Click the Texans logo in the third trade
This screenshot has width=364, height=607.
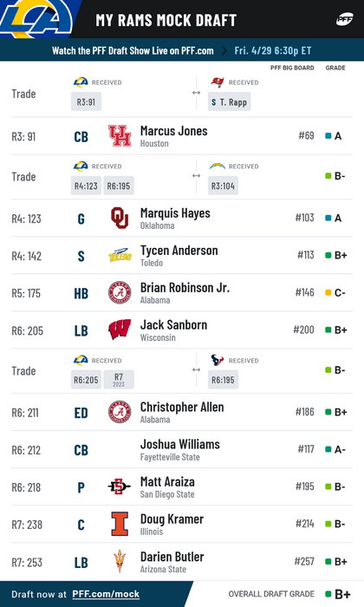[x=218, y=360]
